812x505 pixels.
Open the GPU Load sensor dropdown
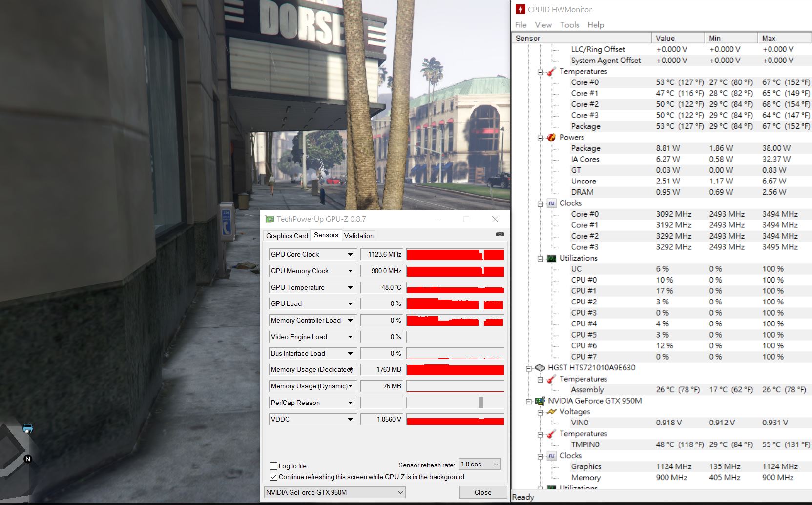(x=350, y=303)
